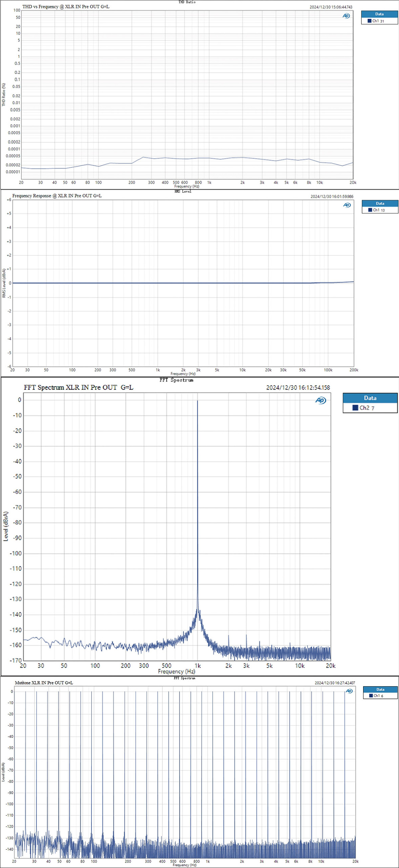
Task: Click the 15:06:44.743 timestamp on THD graph
Action: [x=331, y=7]
